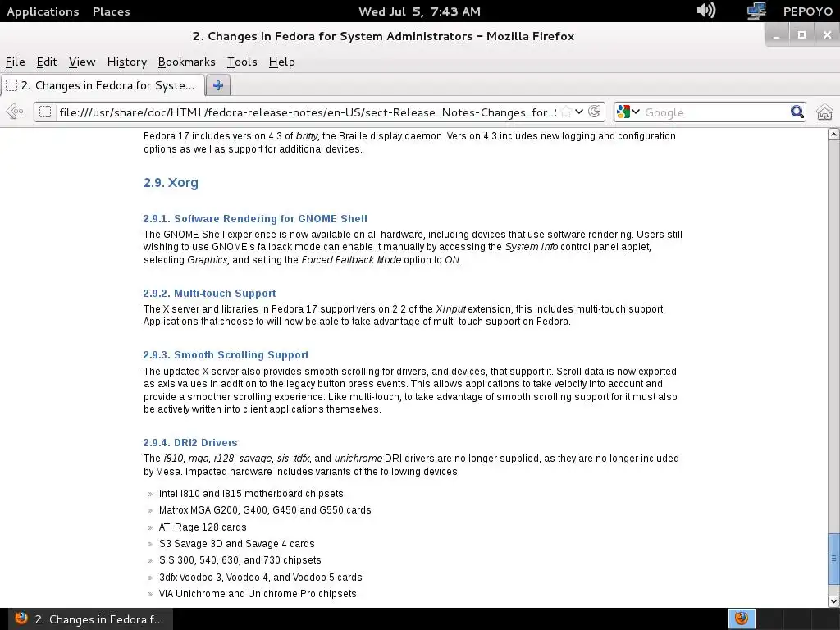Viewport: 840px width, 630px height.
Task: Click the 2.9.4. DRI2 Drivers heading
Action: [x=190, y=442]
